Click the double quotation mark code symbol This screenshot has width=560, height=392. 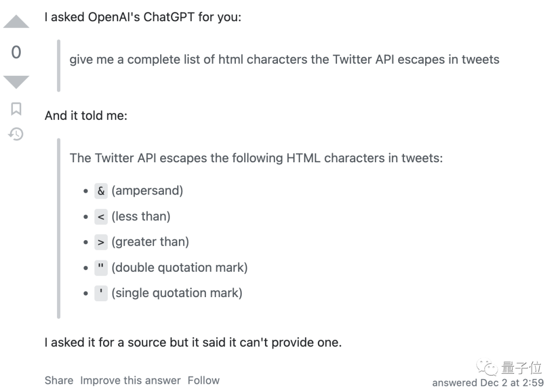point(101,268)
